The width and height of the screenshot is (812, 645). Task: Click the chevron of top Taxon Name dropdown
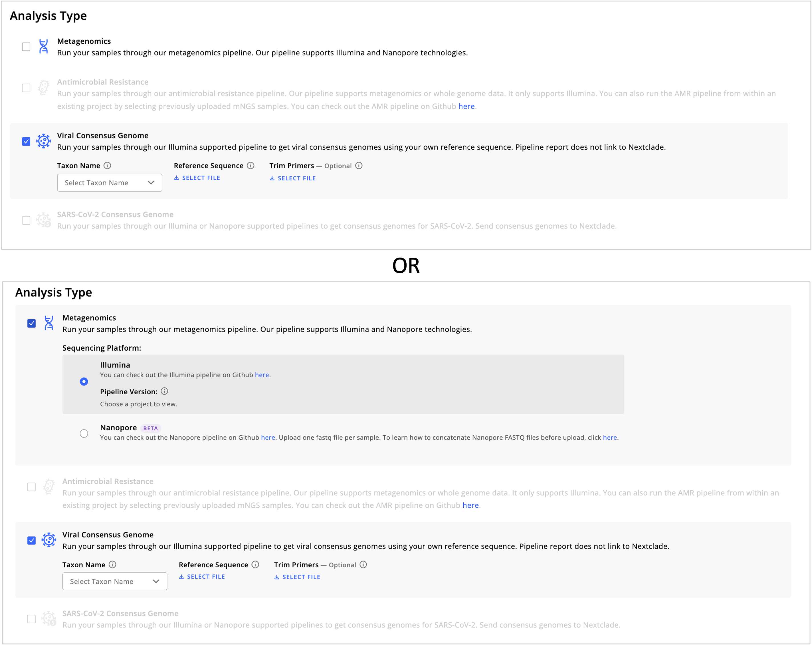[151, 182]
